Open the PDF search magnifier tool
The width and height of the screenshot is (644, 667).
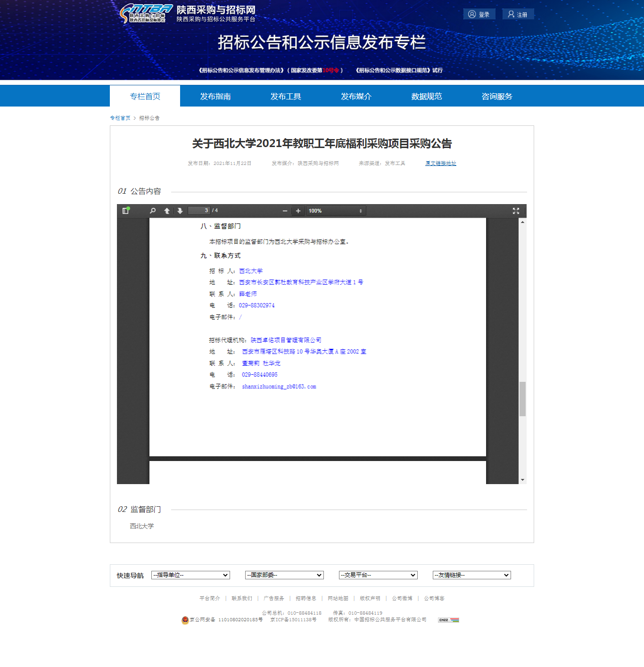[x=153, y=211]
